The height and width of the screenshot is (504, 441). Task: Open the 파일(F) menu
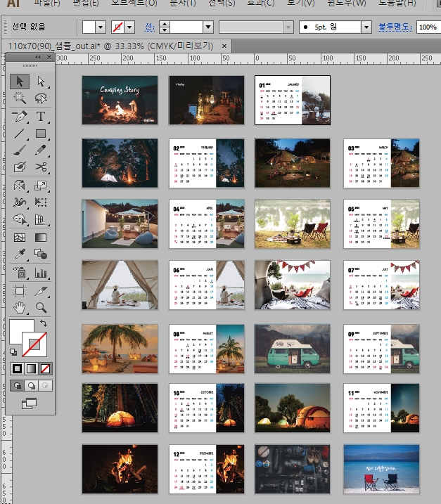(47, 4)
